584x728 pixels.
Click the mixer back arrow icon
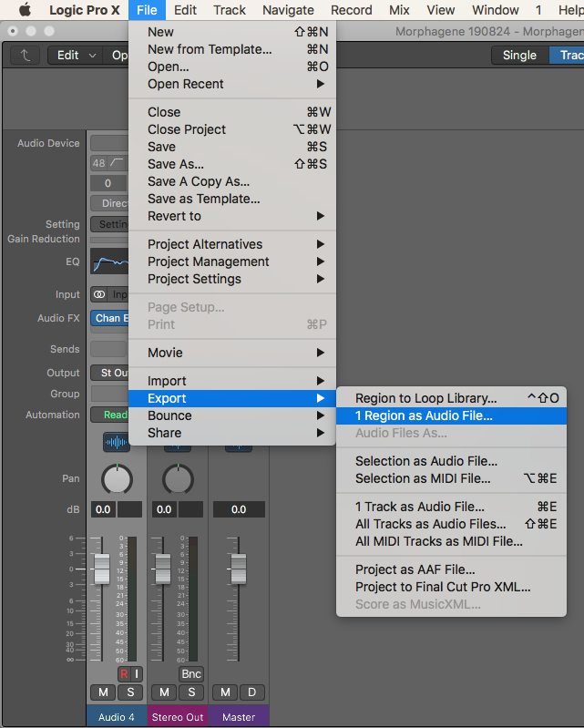point(26,56)
